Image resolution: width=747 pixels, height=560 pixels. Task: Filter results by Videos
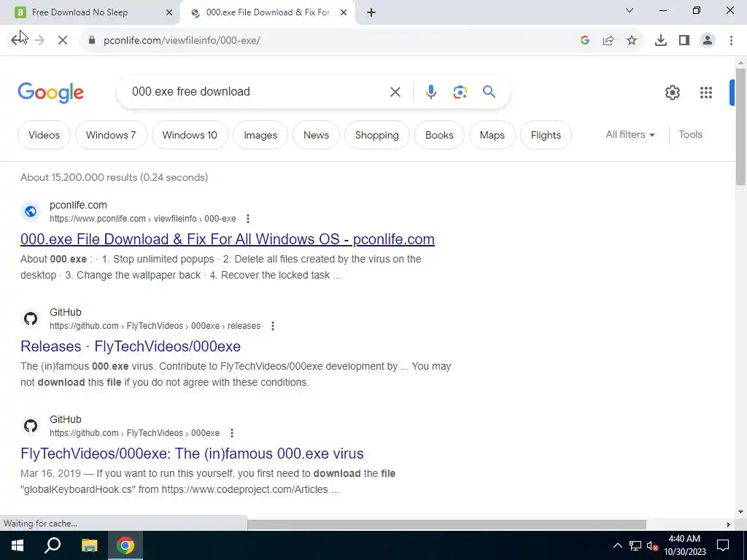tap(44, 135)
